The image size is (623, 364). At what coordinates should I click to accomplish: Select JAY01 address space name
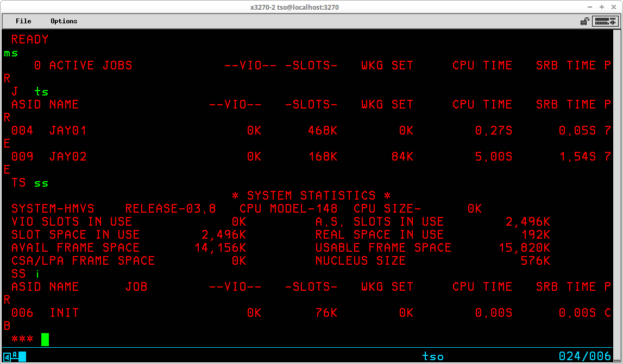click(x=68, y=131)
